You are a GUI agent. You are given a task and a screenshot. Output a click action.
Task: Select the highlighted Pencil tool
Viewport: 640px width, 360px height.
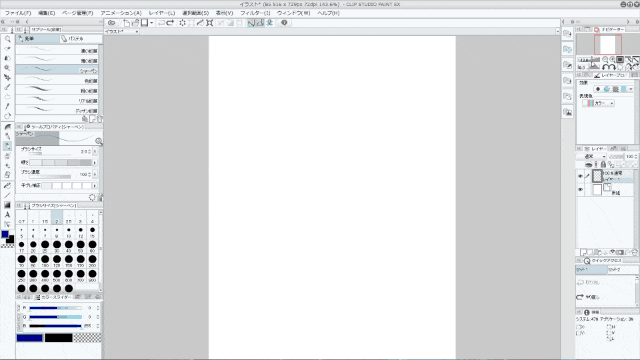pos(7,146)
